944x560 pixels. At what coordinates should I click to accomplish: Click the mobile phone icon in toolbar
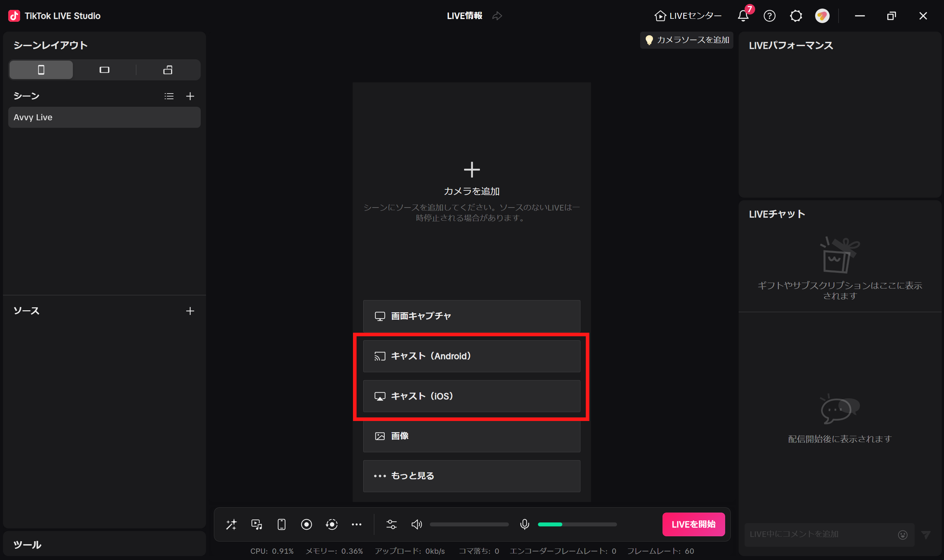(x=281, y=524)
